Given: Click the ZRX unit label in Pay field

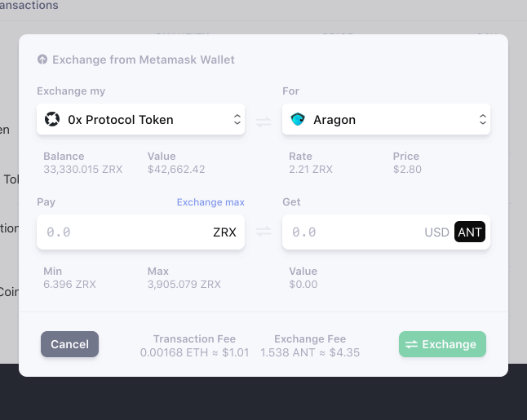Looking at the screenshot, I should pos(224,232).
